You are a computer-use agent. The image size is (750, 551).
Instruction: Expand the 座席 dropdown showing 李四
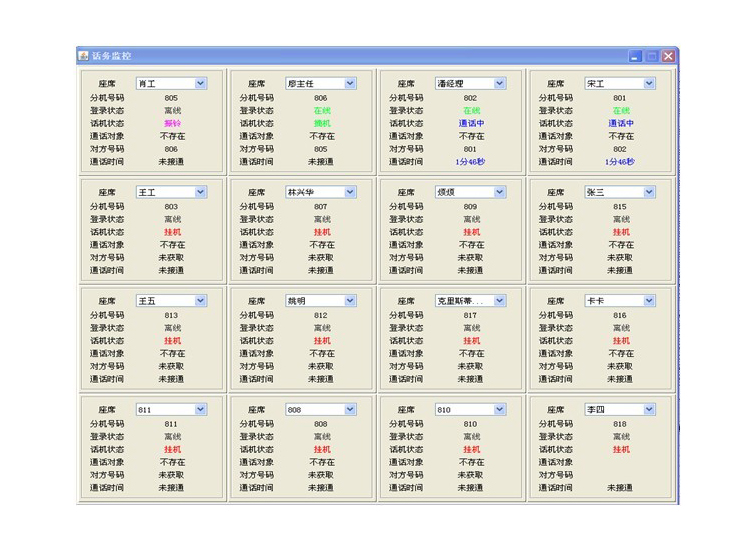point(649,409)
